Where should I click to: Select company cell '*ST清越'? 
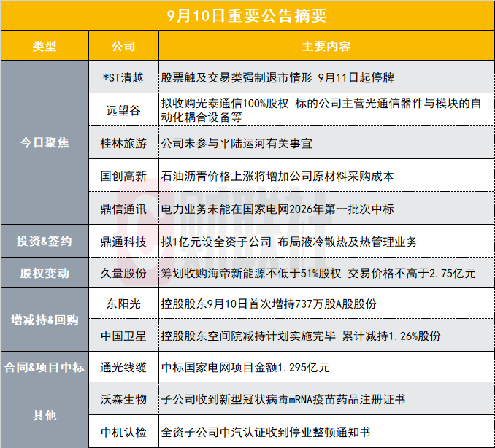pyautogui.click(x=123, y=77)
